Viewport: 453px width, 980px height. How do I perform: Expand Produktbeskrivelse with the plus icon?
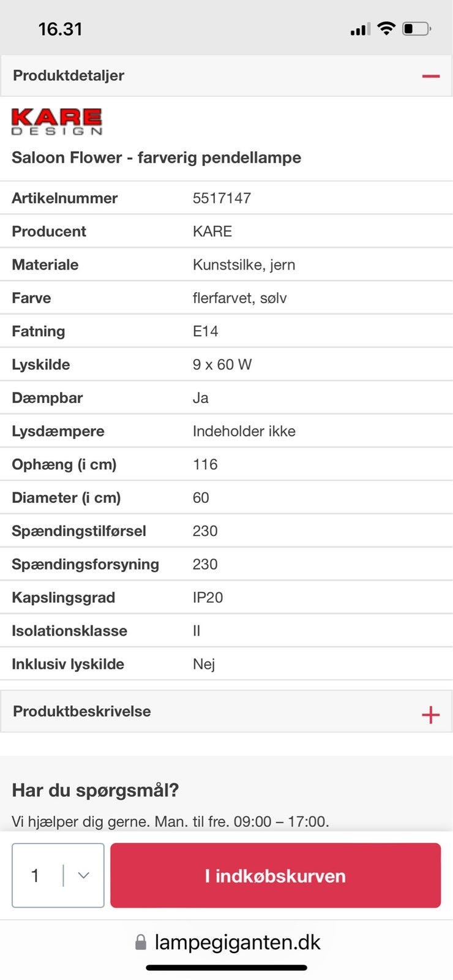pyautogui.click(x=430, y=714)
